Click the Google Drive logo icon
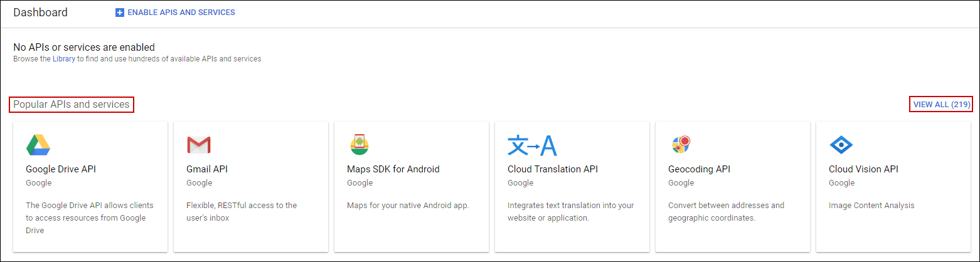980x262 pixels. point(38,145)
